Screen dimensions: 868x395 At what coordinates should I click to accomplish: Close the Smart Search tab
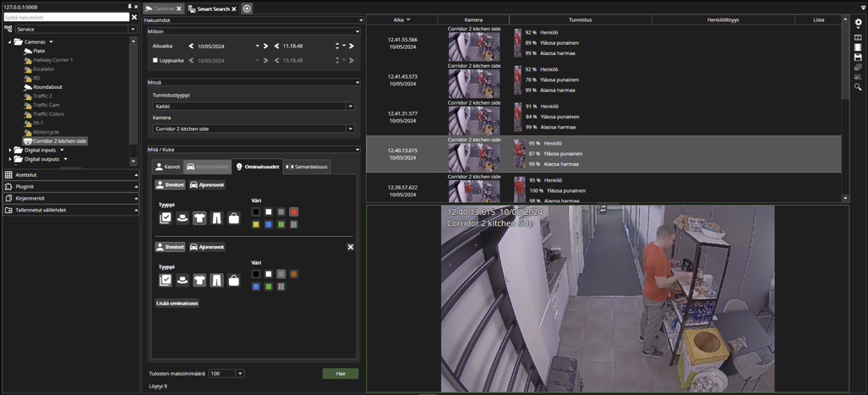point(234,8)
